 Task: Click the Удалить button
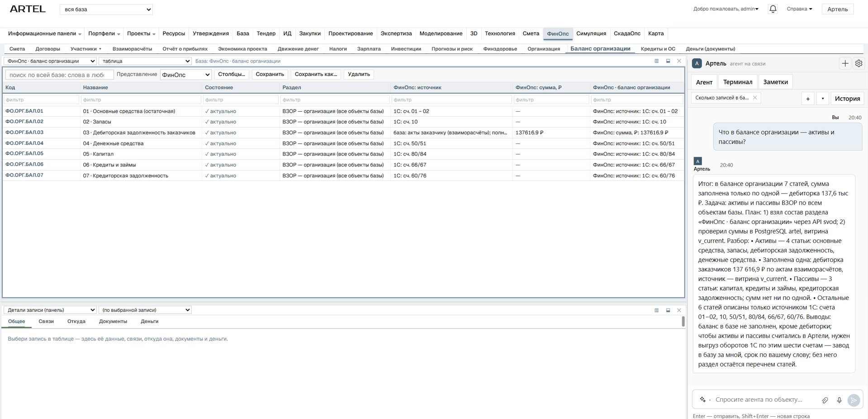pos(359,74)
